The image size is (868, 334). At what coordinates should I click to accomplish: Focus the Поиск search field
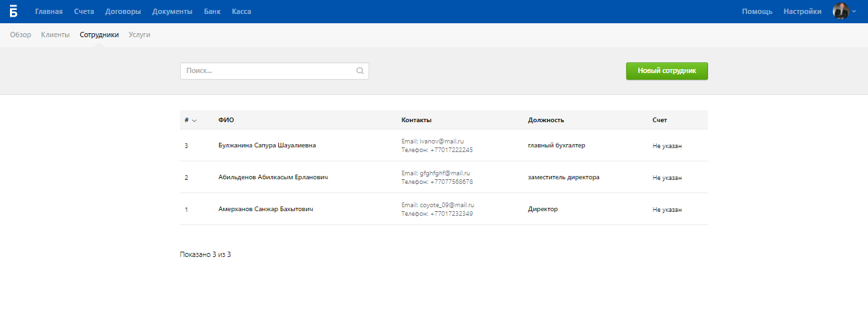tap(274, 71)
